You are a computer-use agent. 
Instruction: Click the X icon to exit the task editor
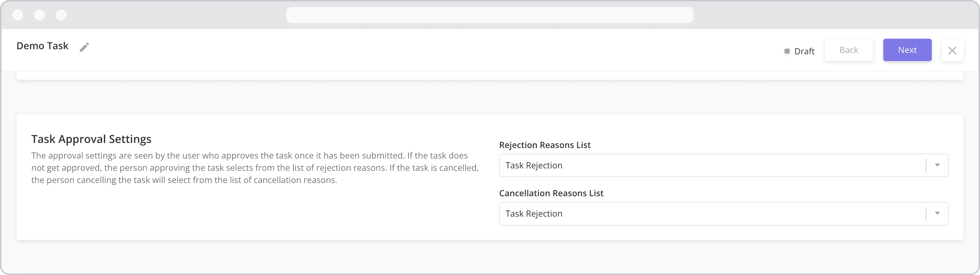point(953,50)
